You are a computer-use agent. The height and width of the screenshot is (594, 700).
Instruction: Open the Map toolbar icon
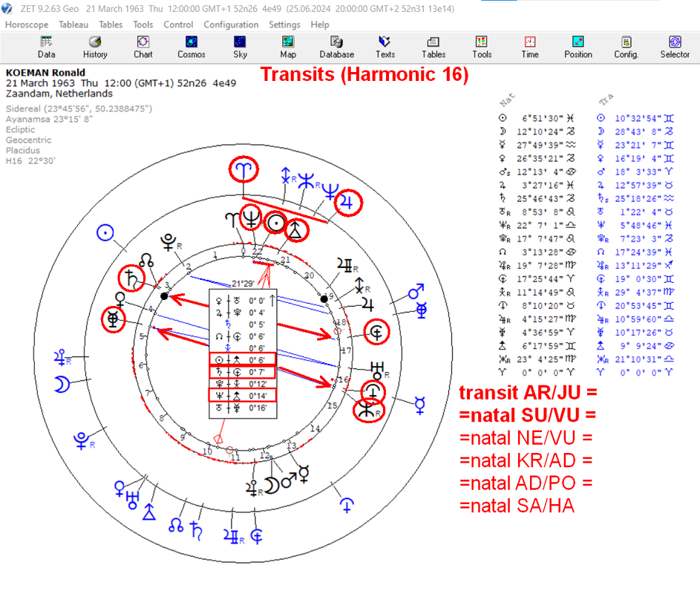[x=288, y=48]
